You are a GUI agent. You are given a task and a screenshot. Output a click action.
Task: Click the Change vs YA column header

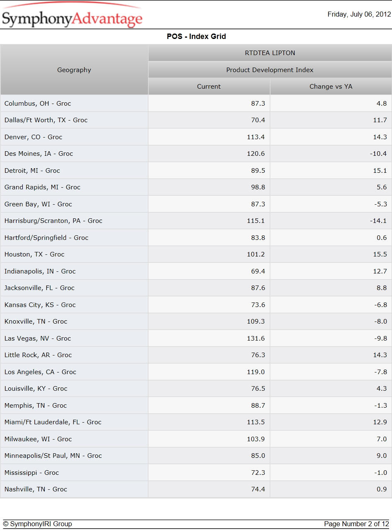tap(331, 87)
